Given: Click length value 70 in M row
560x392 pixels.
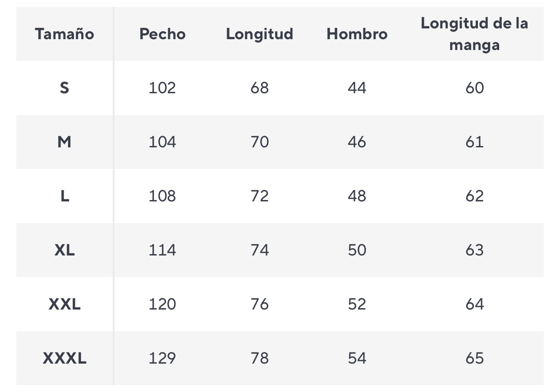Looking at the screenshot, I should pos(260,142).
